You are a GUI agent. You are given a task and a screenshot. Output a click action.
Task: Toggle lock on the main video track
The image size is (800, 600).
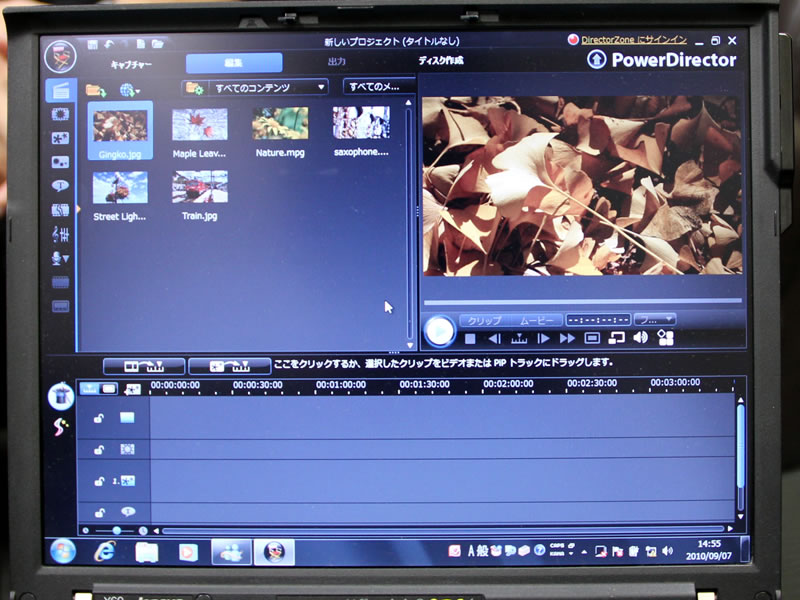99,418
